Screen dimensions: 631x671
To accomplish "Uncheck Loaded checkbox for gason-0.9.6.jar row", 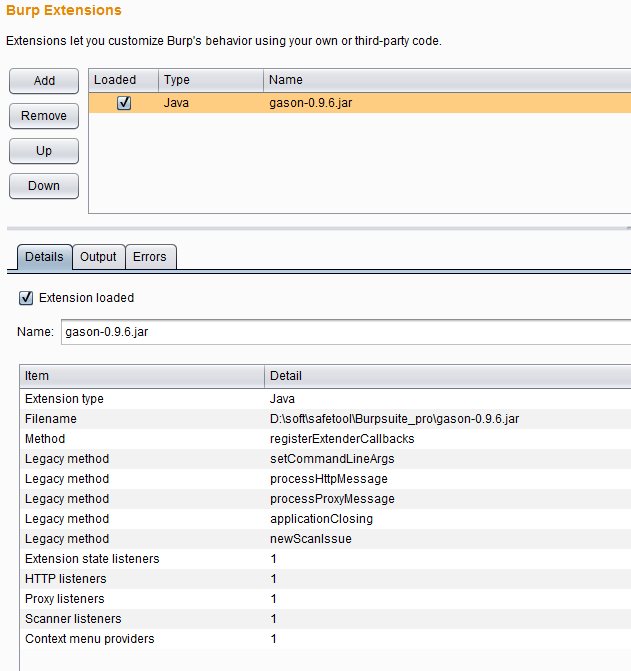I will [124, 103].
